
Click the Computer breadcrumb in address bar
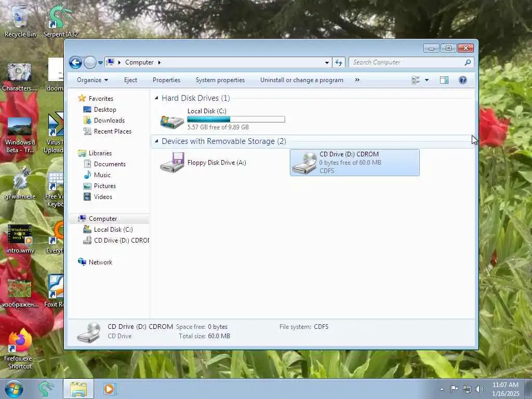(139, 62)
